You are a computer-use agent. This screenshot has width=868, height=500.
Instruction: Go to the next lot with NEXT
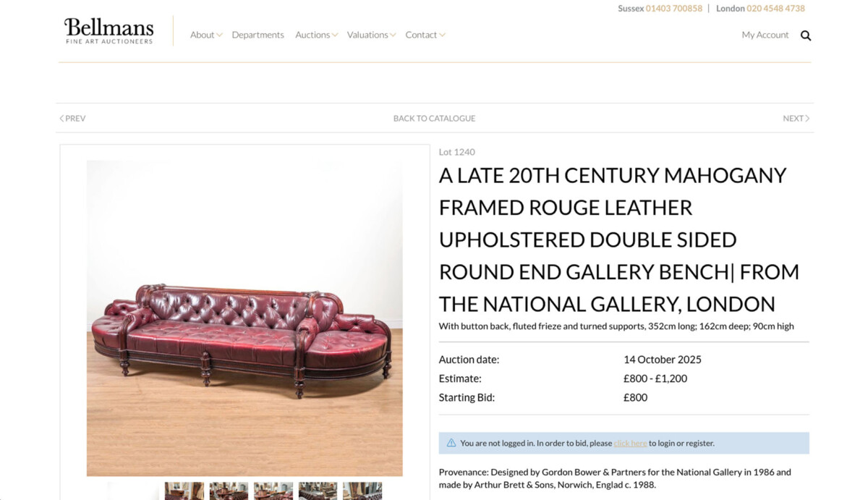(x=796, y=118)
